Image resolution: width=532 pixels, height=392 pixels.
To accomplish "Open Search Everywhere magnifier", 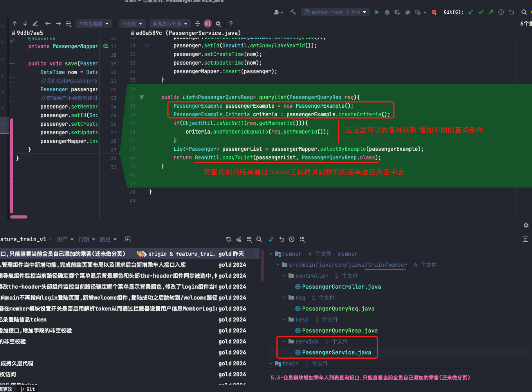I will coord(524,12).
